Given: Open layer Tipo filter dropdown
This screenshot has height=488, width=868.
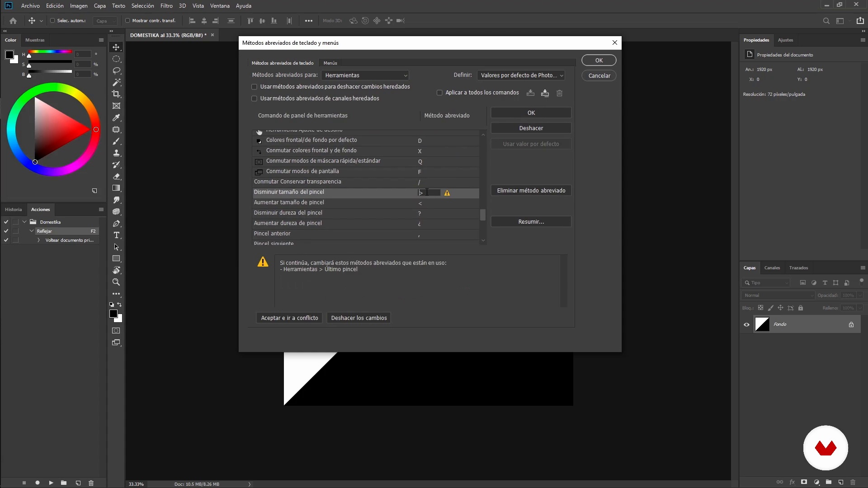Looking at the screenshot, I should [766, 283].
